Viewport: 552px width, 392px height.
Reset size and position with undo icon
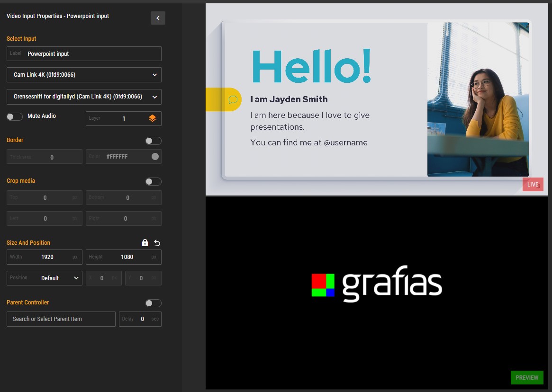[157, 243]
